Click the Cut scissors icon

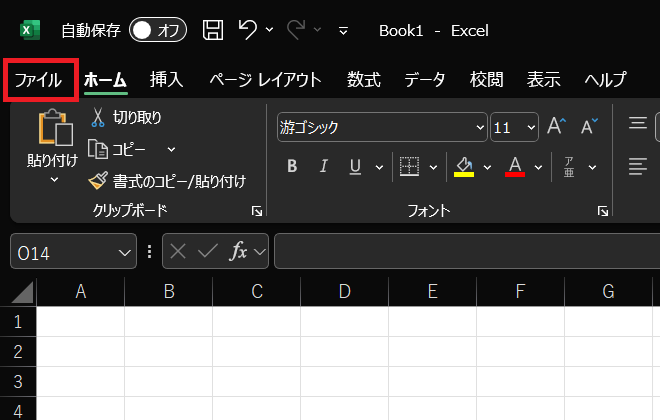tap(98, 118)
